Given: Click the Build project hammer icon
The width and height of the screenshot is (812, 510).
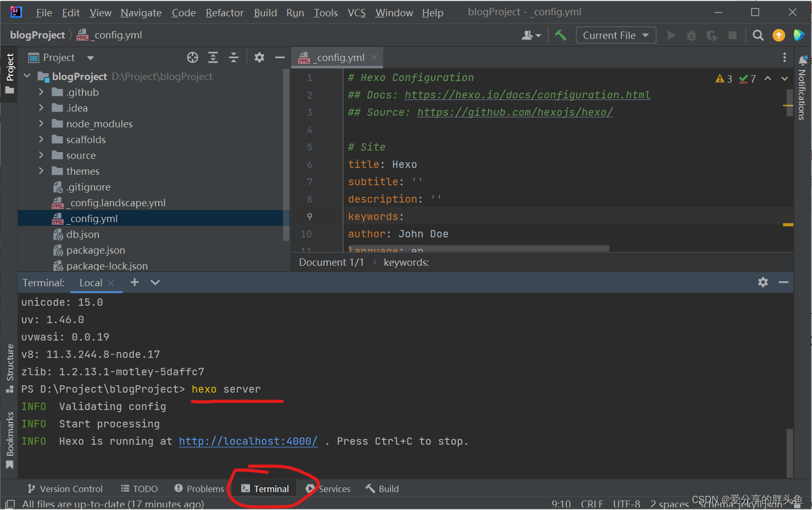Looking at the screenshot, I should pos(560,35).
